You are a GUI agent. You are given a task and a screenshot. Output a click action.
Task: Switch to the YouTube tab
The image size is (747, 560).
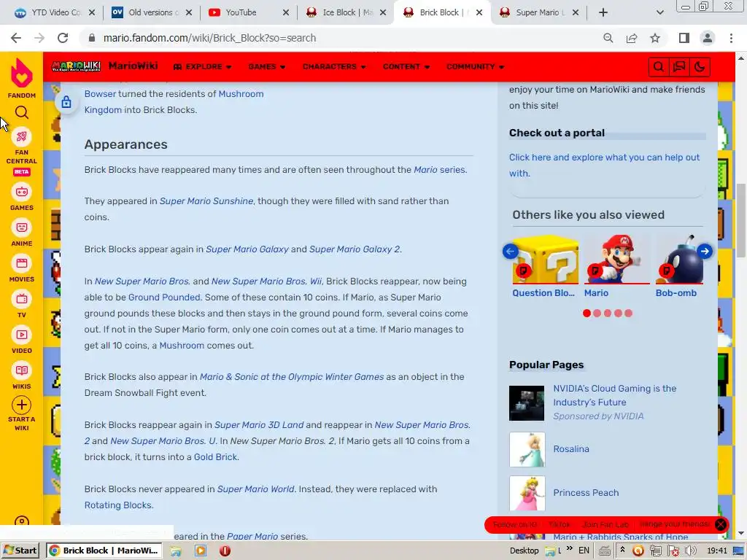click(x=241, y=12)
